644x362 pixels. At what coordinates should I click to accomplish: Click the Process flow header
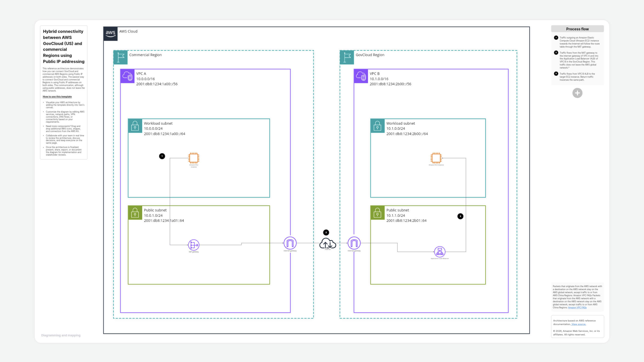[577, 29]
